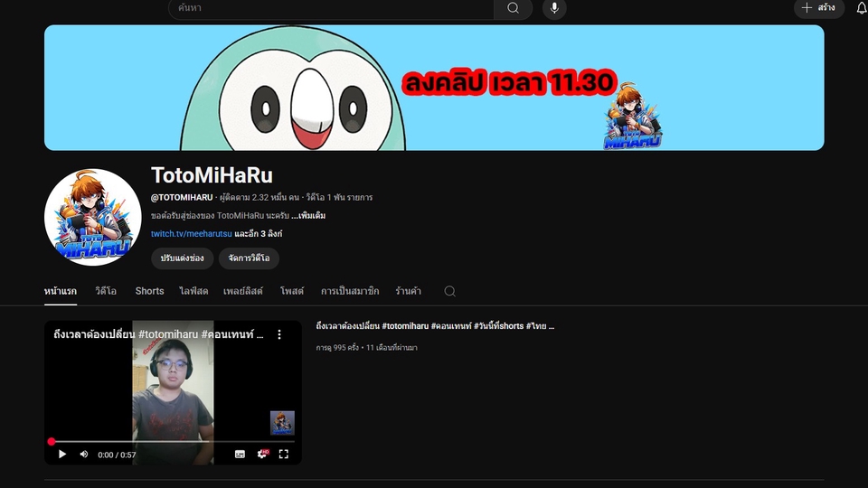
Task: Activate voice search microphone icon
Action: click(x=554, y=8)
